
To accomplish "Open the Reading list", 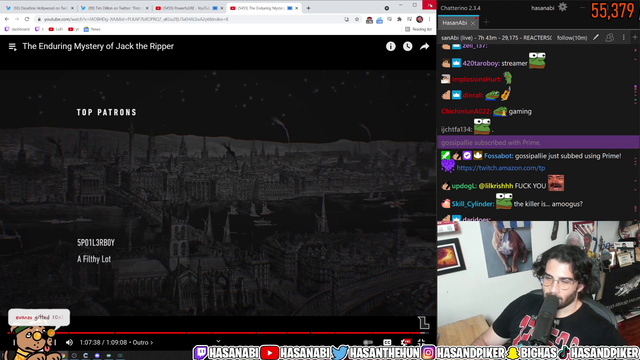I will tap(418, 29).
